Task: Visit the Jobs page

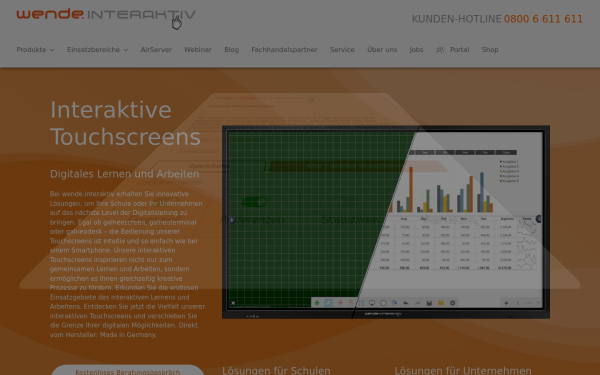Action: coord(416,50)
